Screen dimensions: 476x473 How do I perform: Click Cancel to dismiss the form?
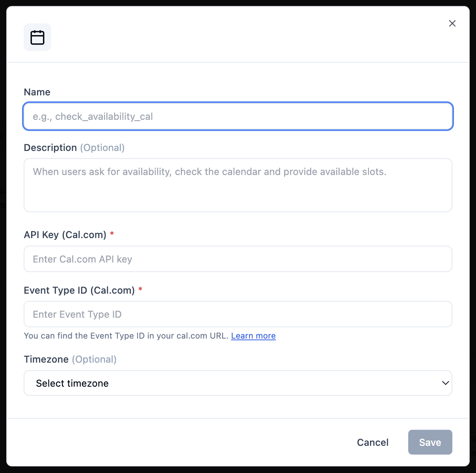[x=372, y=442]
